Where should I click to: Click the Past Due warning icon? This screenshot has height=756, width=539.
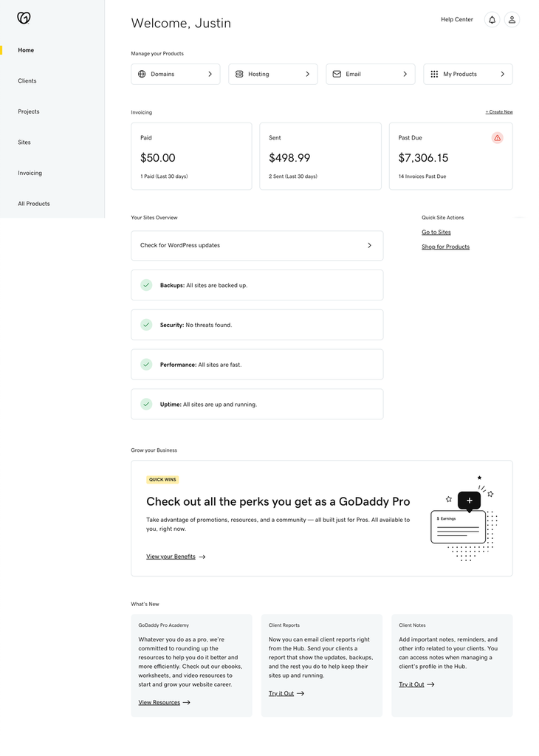pos(497,137)
